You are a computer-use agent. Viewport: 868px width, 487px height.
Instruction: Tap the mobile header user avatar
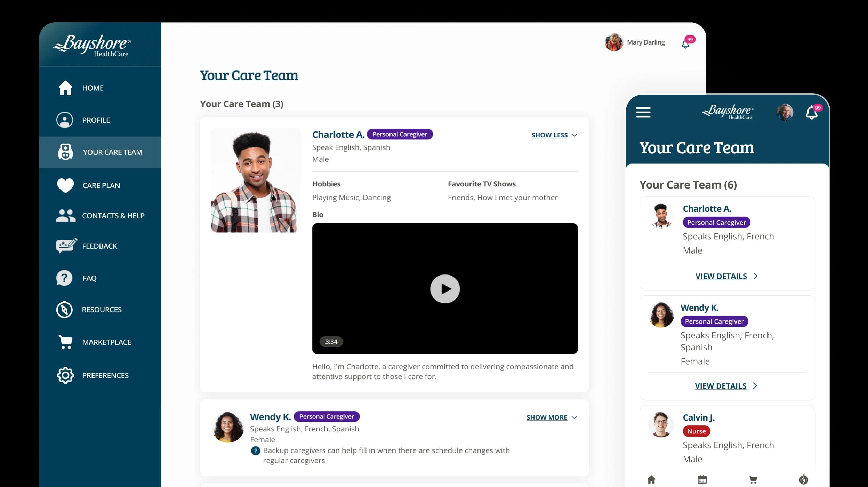785,112
